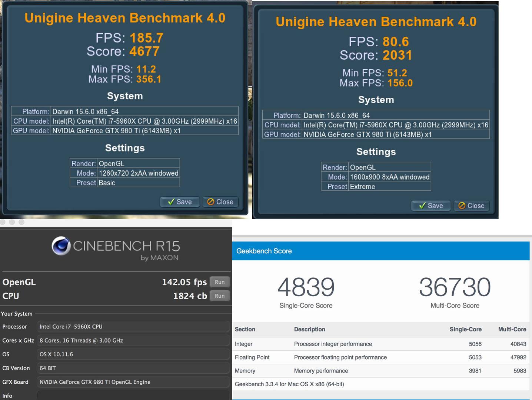Click the Single-Core column header in the table

click(466, 329)
